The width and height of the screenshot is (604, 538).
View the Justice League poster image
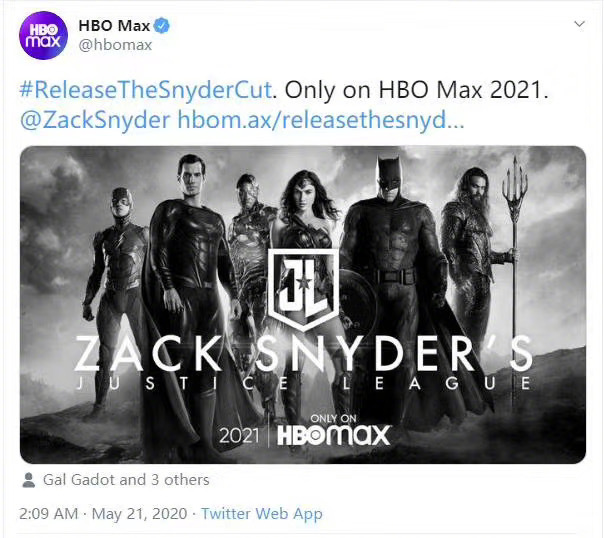[x=303, y=305]
